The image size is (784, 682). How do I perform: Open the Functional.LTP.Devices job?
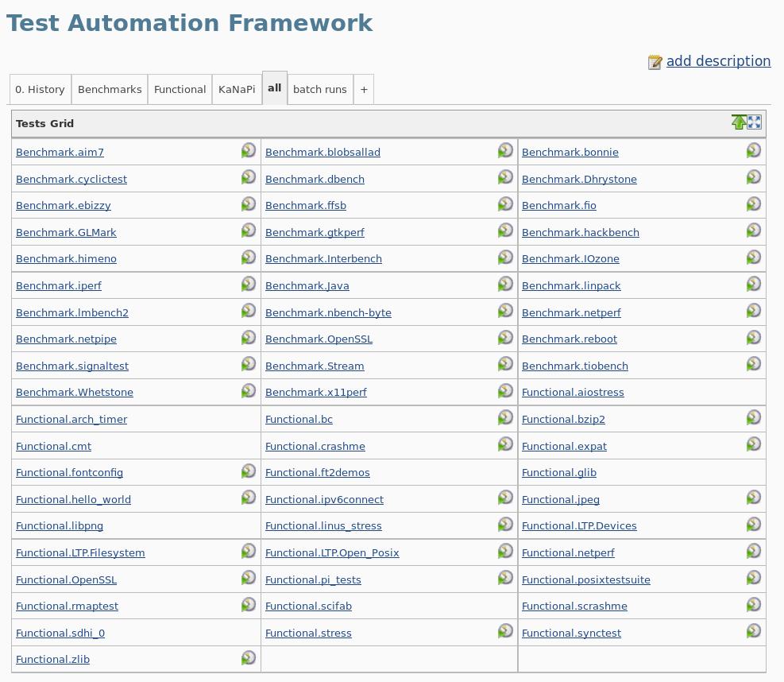click(580, 526)
